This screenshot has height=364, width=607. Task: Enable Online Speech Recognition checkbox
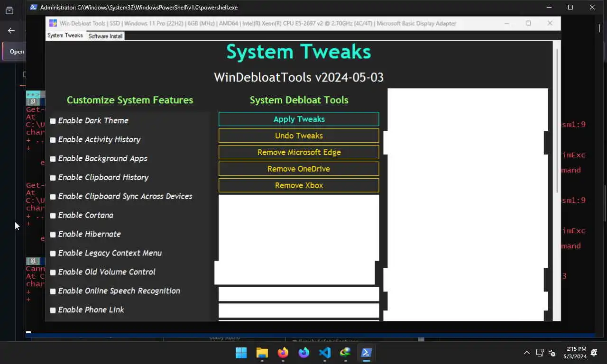[x=53, y=291]
